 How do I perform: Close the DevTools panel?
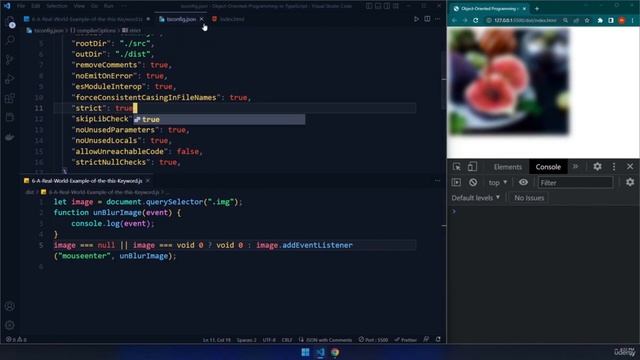tap(630, 167)
